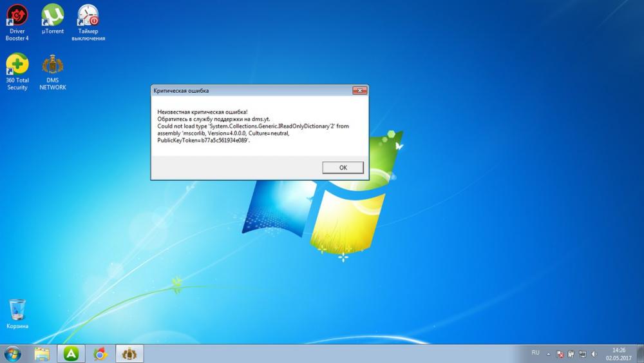Click the power plug tray icon
The height and width of the screenshot is (363, 644).
[x=571, y=354]
